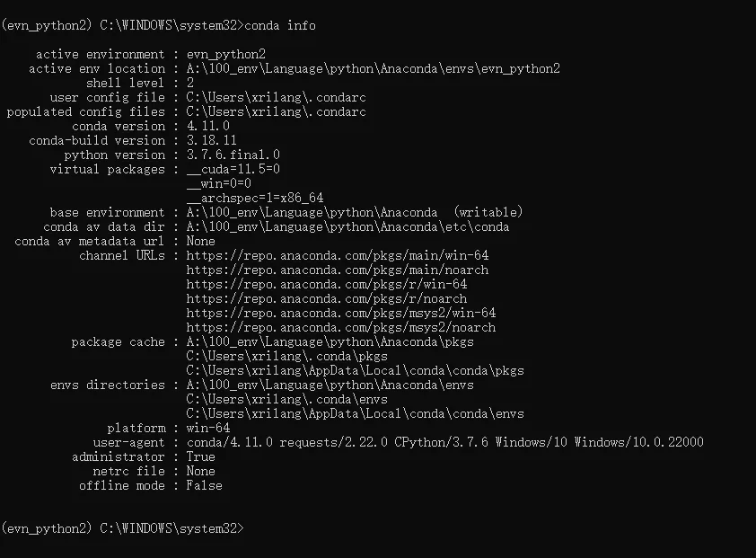This screenshot has height=558, width=756.
Task: Open the pkgs/main/noarch channel URL
Action: coord(338,270)
